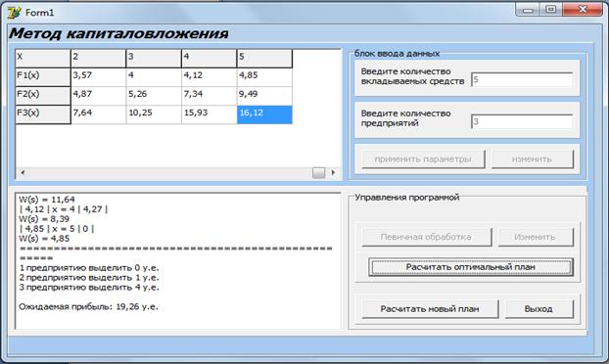Click column header 2 in the grid

pyautogui.click(x=98, y=59)
